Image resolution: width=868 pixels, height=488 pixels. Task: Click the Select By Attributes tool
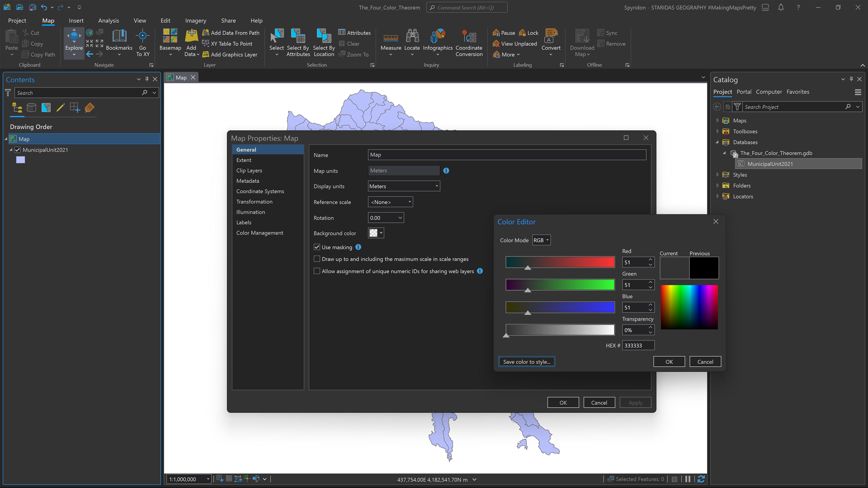coord(298,42)
